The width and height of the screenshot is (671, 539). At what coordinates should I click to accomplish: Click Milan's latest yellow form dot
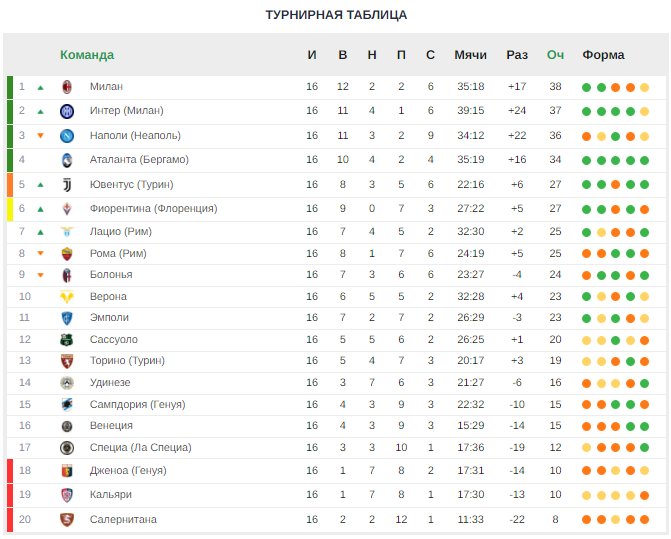point(644,88)
